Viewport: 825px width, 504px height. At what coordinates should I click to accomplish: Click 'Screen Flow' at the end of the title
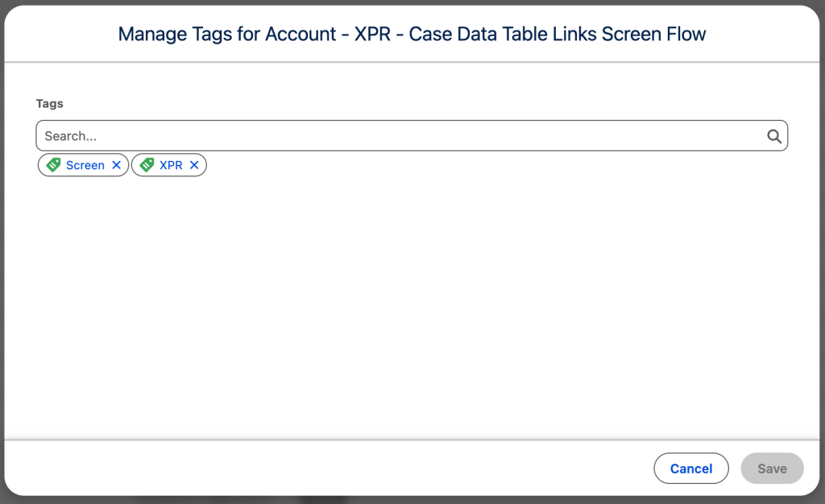[654, 34]
